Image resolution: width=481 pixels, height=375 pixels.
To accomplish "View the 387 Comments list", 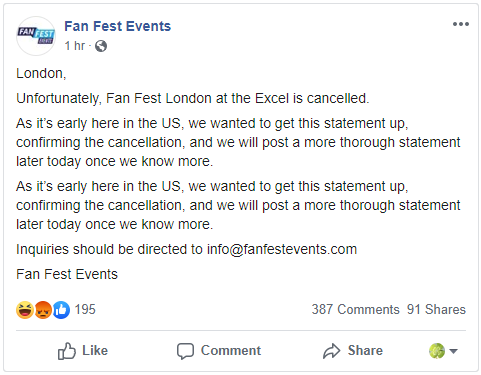I will 355,309.
